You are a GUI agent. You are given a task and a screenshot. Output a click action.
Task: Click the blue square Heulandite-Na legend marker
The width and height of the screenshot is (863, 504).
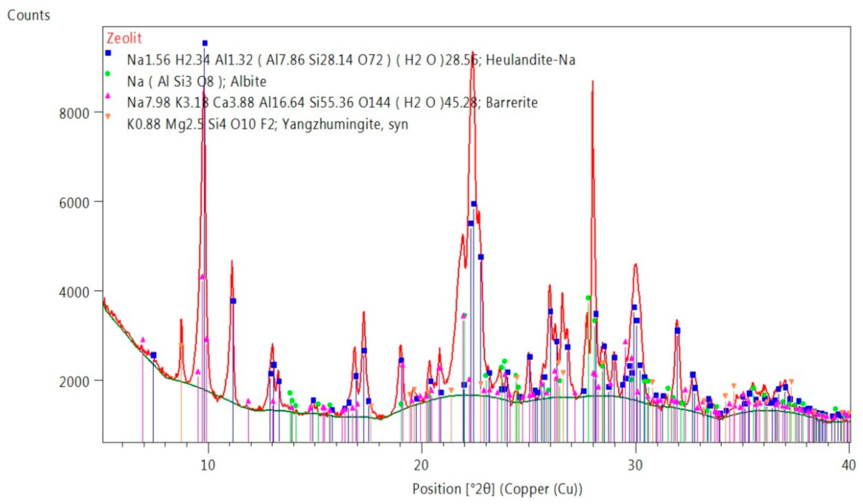pos(108,53)
